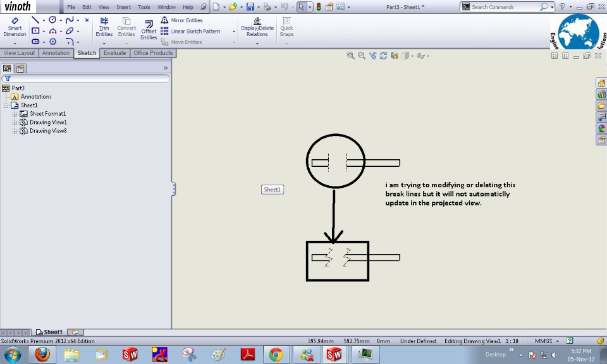Click Zoom to Area in view toolbar

tap(361, 56)
